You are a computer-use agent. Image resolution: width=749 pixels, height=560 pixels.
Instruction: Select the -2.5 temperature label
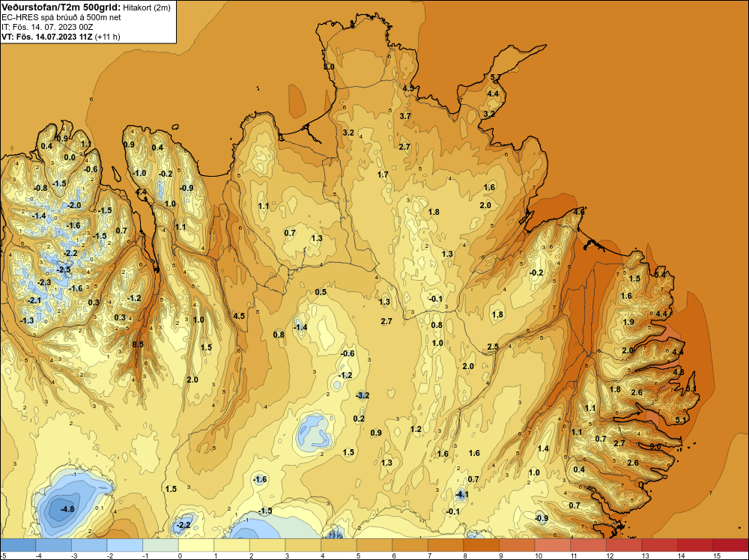point(64,270)
